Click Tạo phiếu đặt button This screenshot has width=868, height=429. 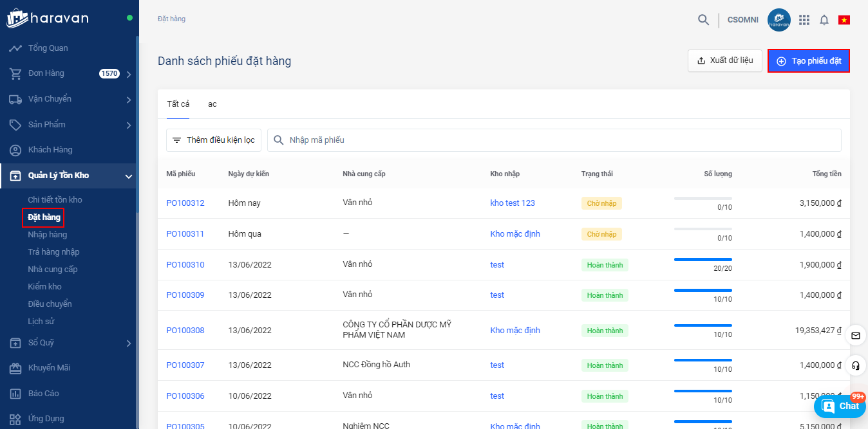point(808,61)
